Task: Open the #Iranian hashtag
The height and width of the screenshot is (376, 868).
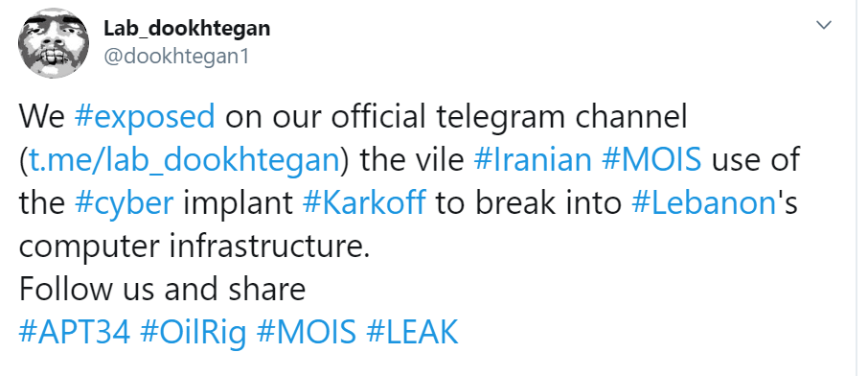Action: coord(533,160)
